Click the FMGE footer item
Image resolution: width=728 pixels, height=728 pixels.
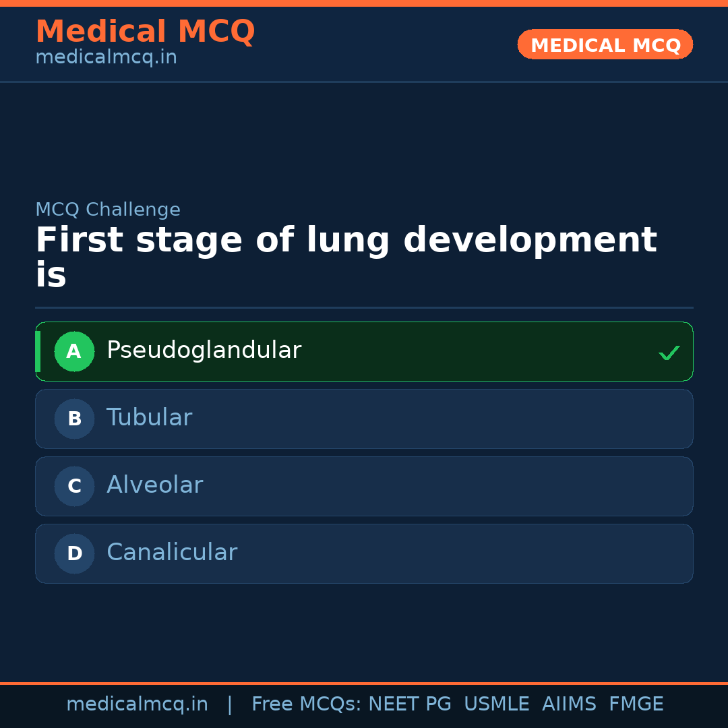636,703
